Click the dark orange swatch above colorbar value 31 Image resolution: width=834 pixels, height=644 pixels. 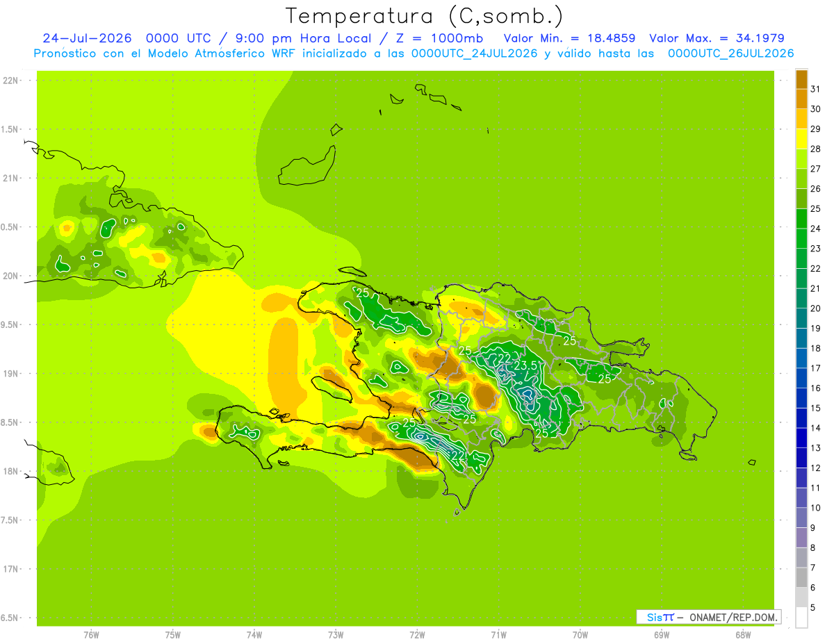click(801, 79)
